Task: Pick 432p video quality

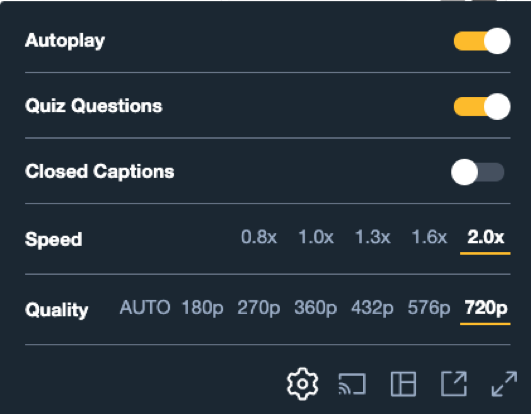Action: (372, 308)
